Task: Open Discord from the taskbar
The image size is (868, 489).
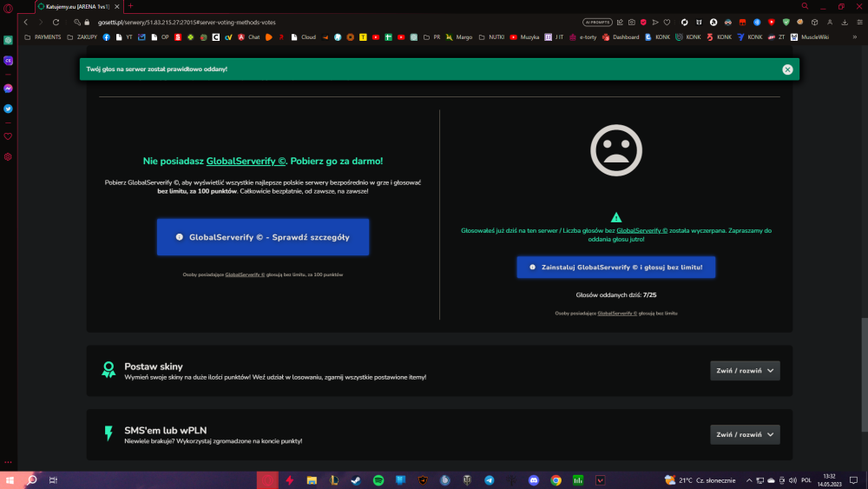Action: (534, 480)
